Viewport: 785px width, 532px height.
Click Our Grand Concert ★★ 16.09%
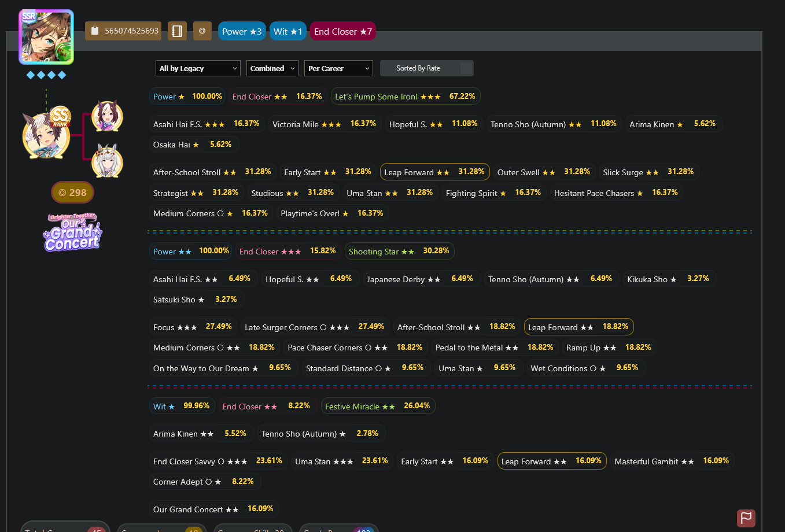click(x=213, y=509)
